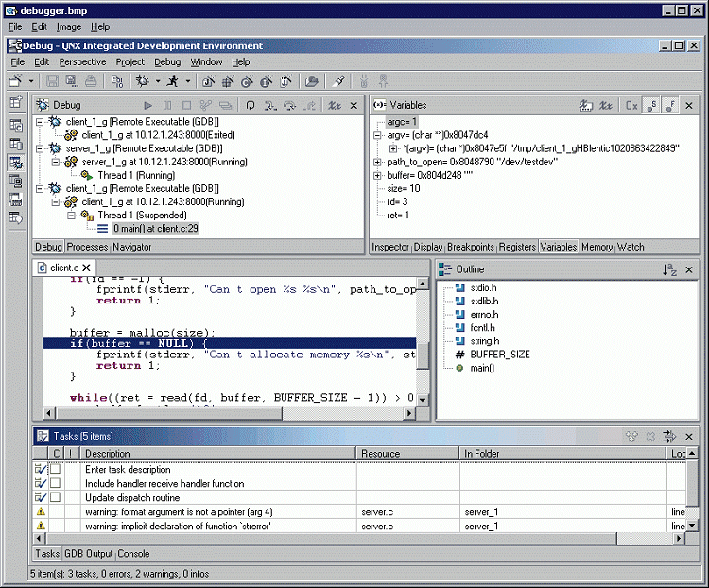This screenshot has width=709, height=588.
Task: Toggle show final variables F button
Action: coord(670,105)
